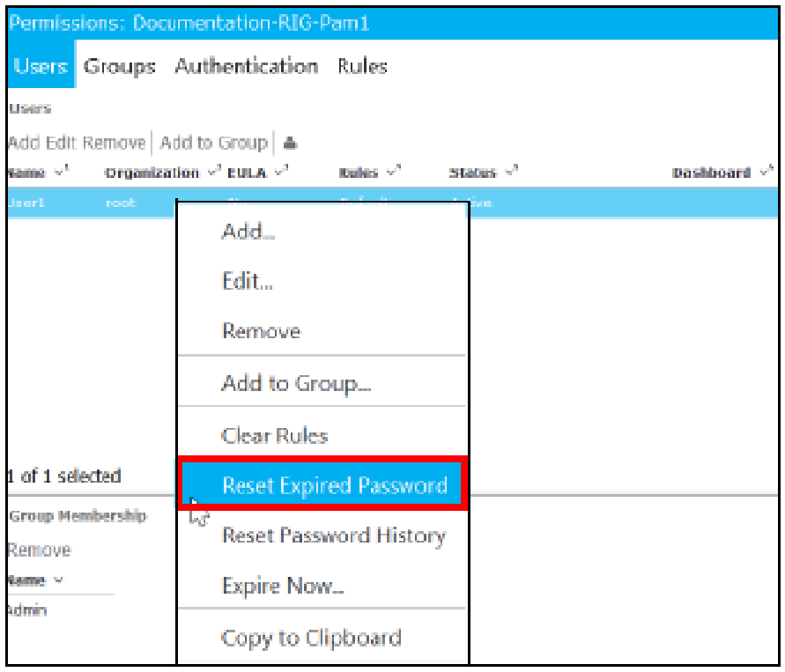785x672 pixels.
Task: Open the Rules tab
Action: pos(362,66)
